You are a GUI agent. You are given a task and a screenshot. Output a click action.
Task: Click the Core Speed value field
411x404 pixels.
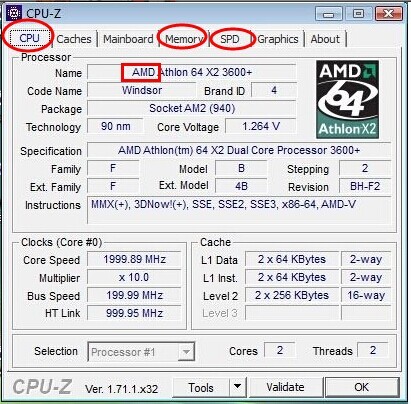point(134,259)
